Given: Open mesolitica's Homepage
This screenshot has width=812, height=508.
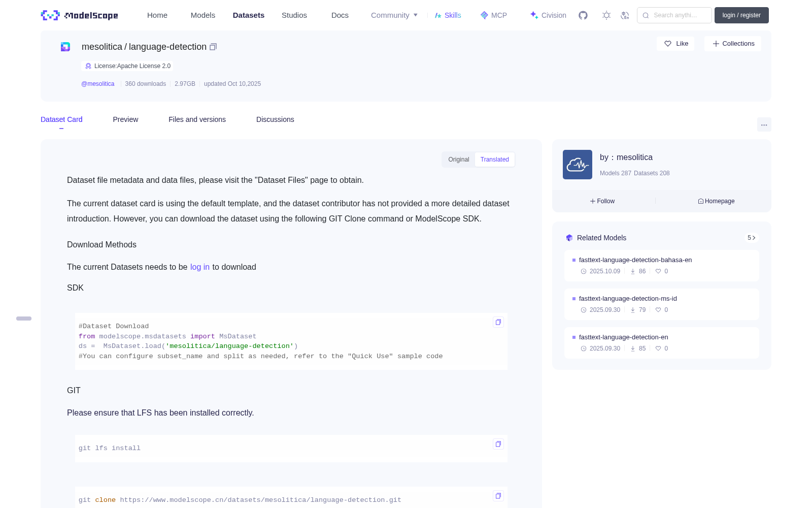Looking at the screenshot, I should coord(716,201).
